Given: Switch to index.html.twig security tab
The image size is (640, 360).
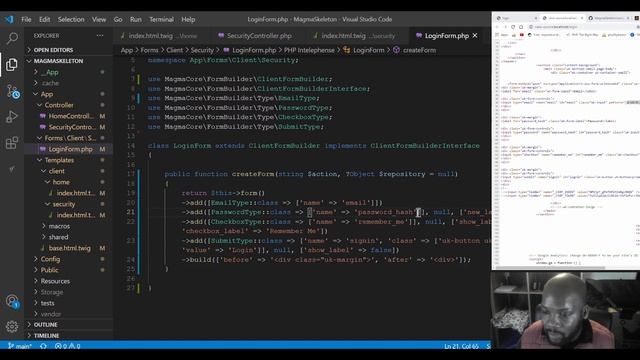Looking at the screenshot, I should pyautogui.click(x=355, y=36).
